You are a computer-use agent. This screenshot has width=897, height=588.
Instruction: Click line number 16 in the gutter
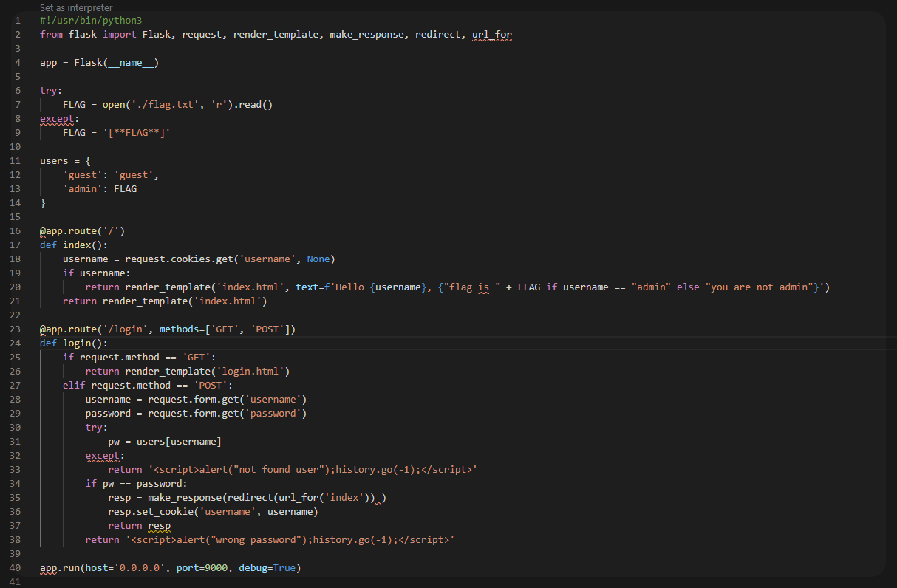tap(16, 231)
